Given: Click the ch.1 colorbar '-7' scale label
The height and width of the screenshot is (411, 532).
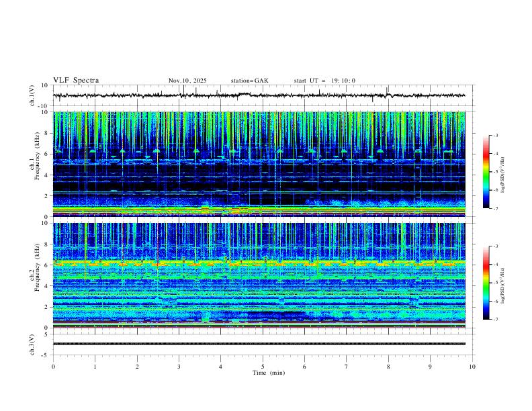Looking at the screenshot, I should coord(496,208).
